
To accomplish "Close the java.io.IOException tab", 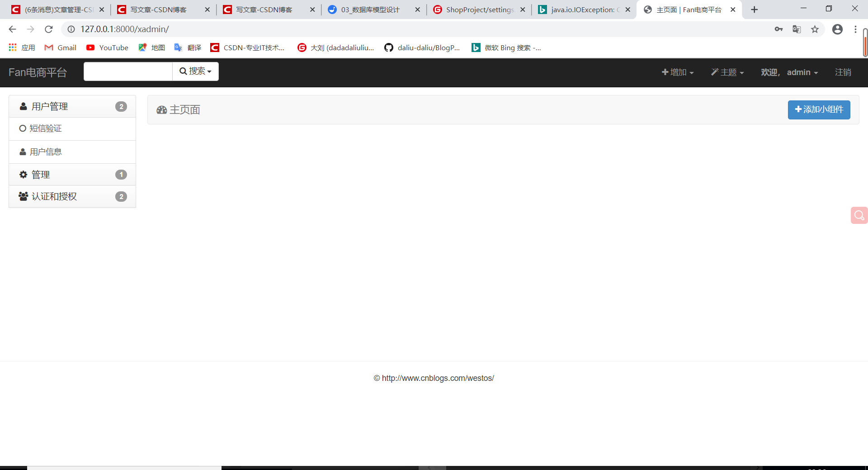I will [628, 9].
